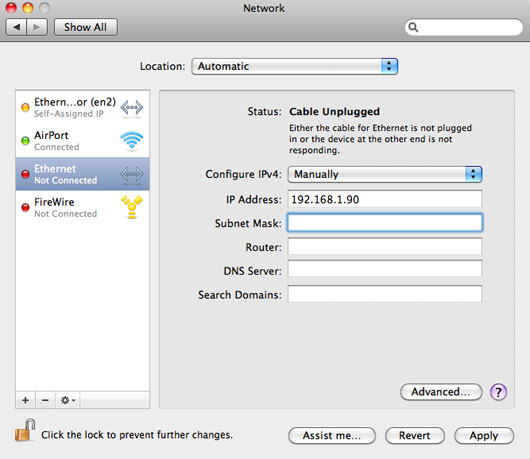Remove selected service with minus button

(45, 400)
